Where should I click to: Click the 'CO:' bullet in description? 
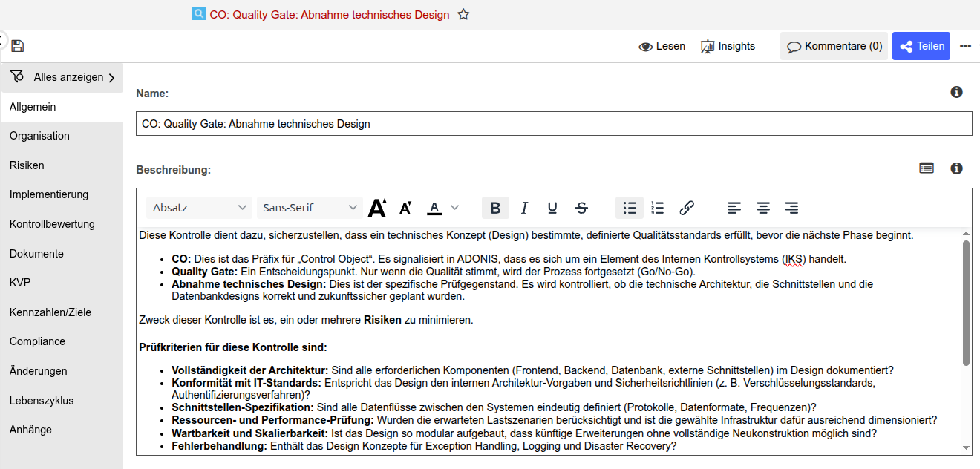click(181, 259)
